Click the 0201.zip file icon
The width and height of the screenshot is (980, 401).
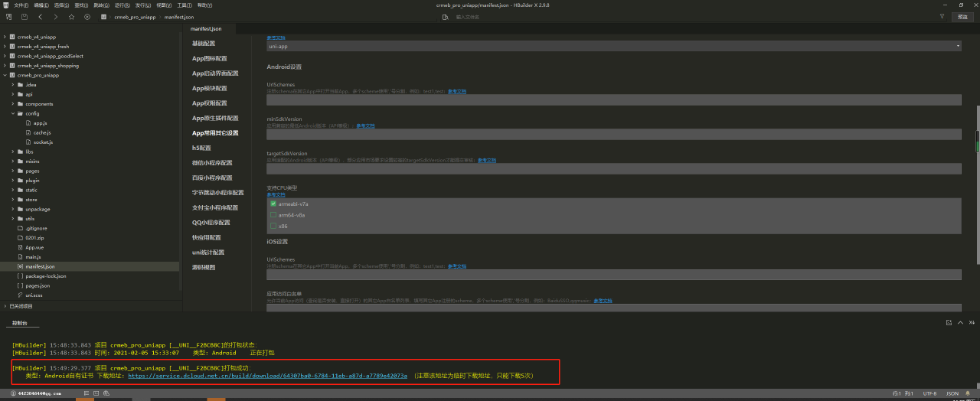tap(21, 237)
